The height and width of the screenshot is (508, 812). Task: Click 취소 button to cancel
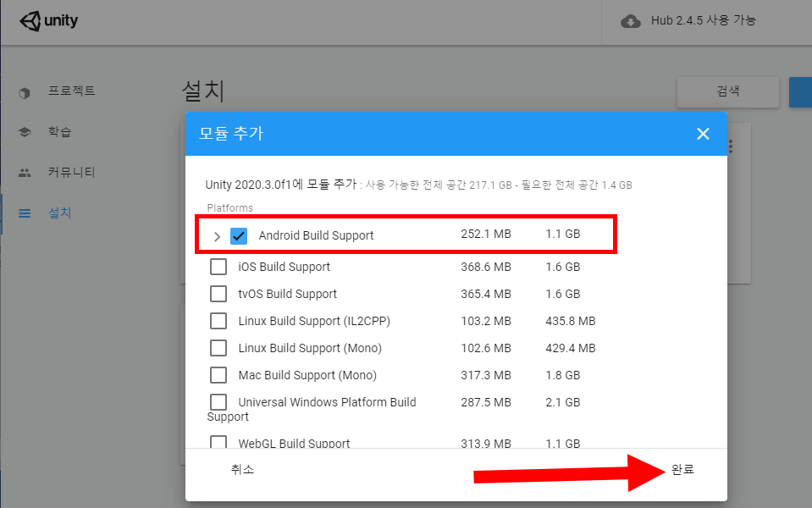click(x=242, y=470)
